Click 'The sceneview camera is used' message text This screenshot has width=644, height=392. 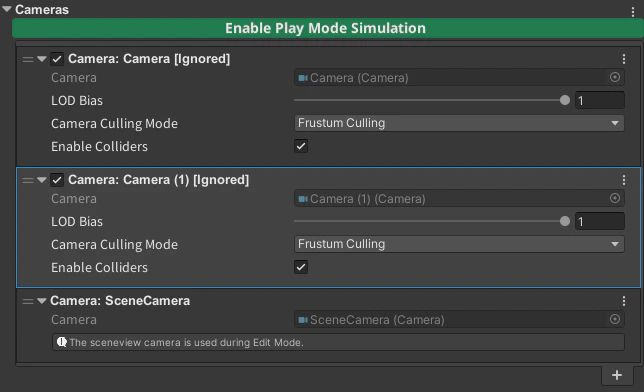point(186,342)
